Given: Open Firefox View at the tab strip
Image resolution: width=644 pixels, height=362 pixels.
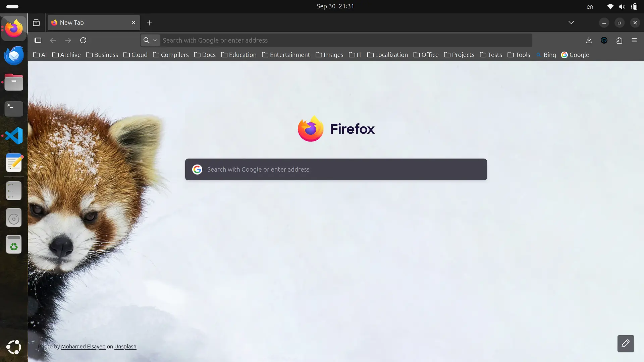Looking at the screenshot, I should (36, 22).
